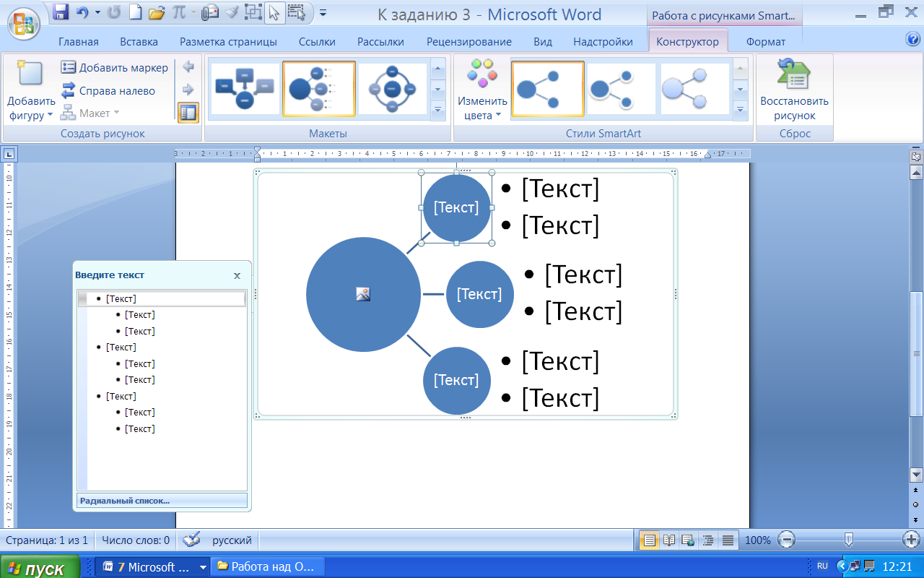Click the tab selector at the ruler corner
Screen dimensions: 924x578
pyautogui.click(x=9, y=153)
